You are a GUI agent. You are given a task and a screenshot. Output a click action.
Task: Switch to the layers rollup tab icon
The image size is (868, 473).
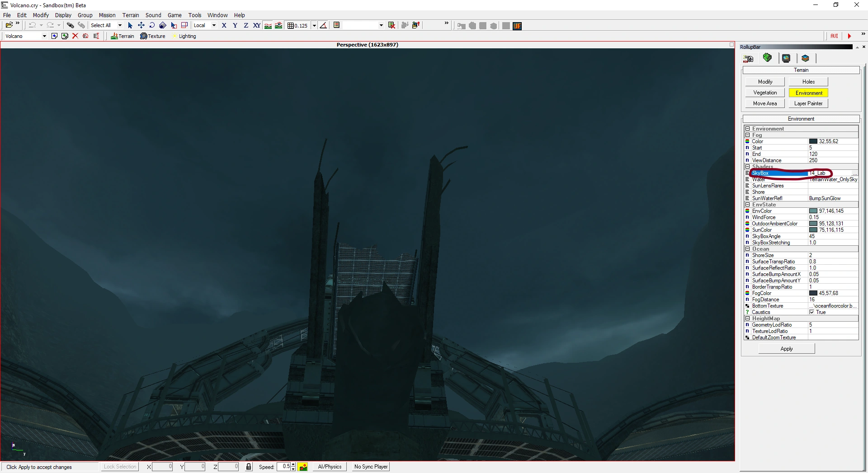coord(805,58)
